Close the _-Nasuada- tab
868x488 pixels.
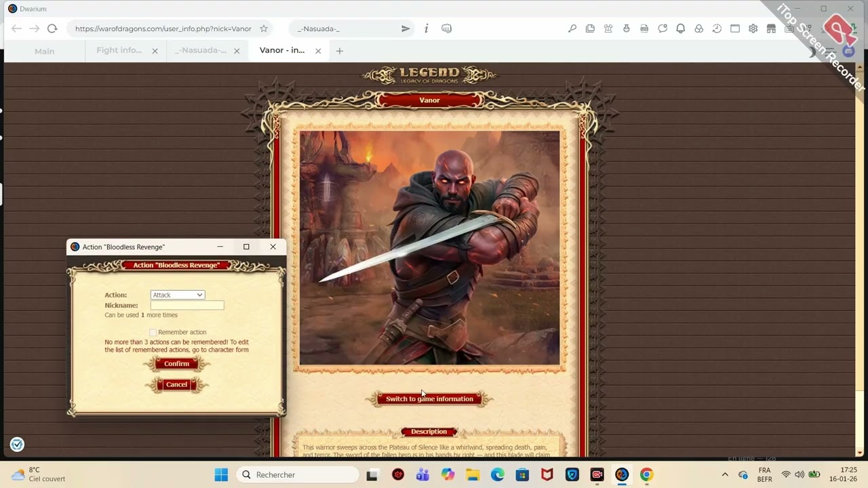237,51
